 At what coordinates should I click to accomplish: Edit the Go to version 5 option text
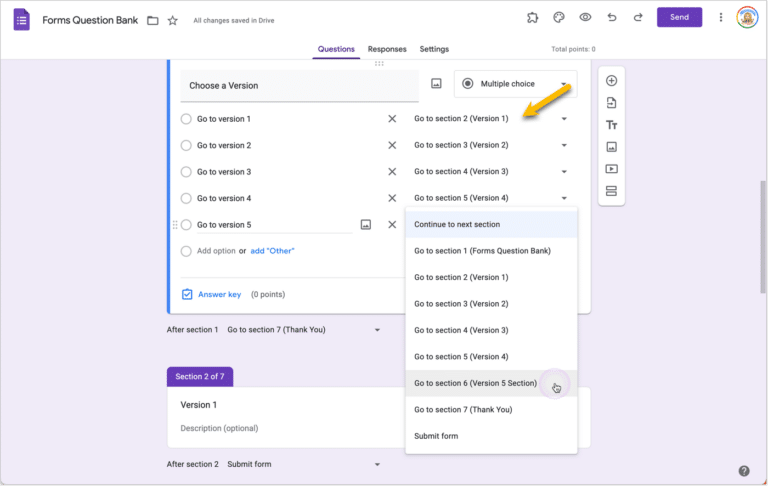click(x=274, y=225)
